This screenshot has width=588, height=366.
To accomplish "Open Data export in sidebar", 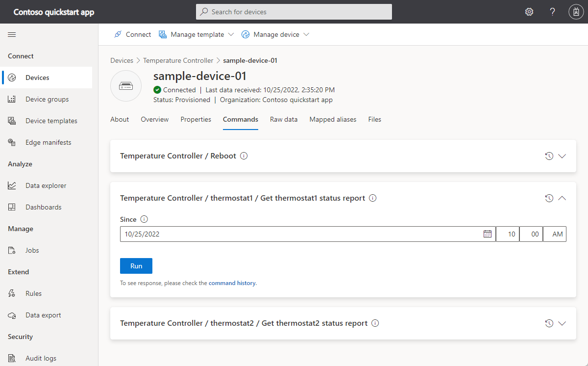I will coord(47,315).
